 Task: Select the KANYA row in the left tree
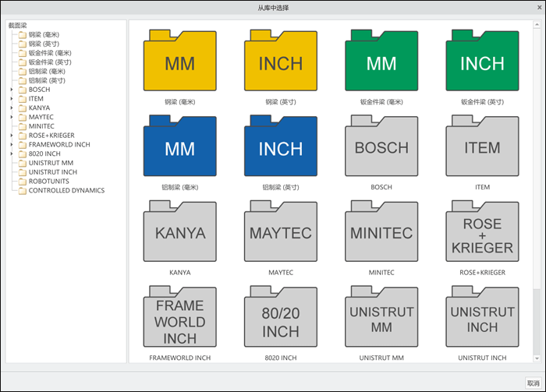point(34,108)
